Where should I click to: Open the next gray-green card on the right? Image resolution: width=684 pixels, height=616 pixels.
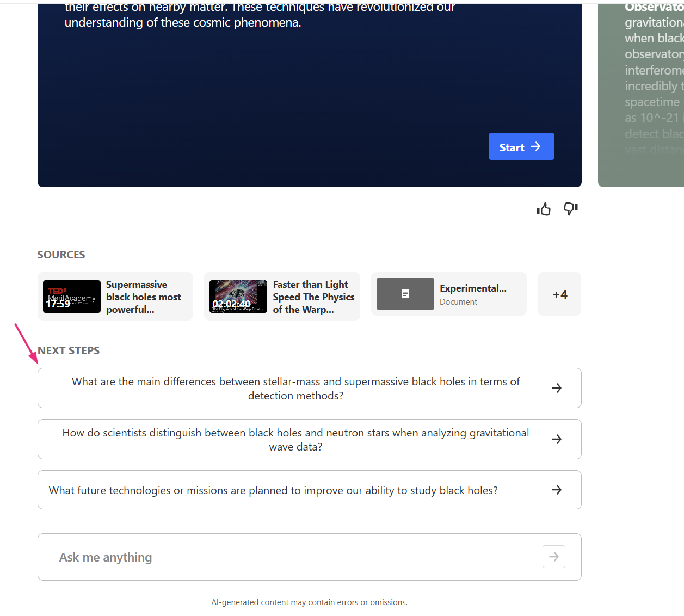pyautogui.click(x=641, y=95)
